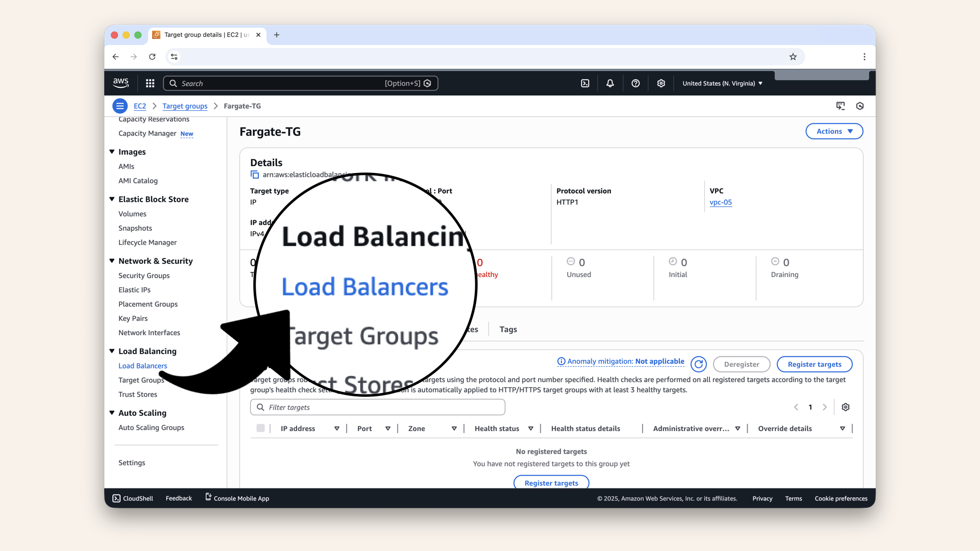Open the CloudShell terminal icon in the top bar
The height and width of the screenshot is (551, 980).
click(x=585, y=83)
